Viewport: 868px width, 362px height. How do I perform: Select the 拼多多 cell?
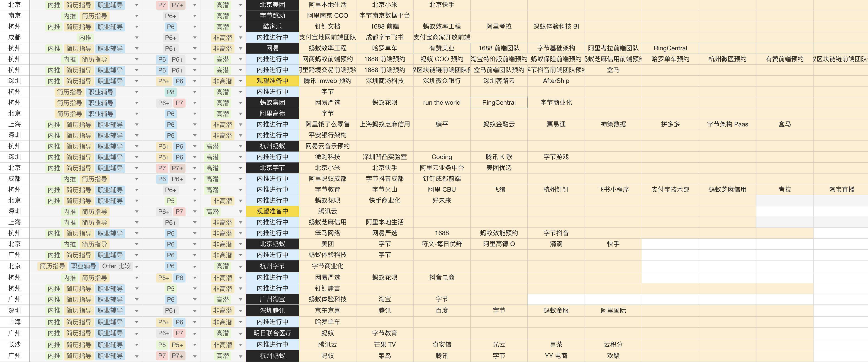670,124
